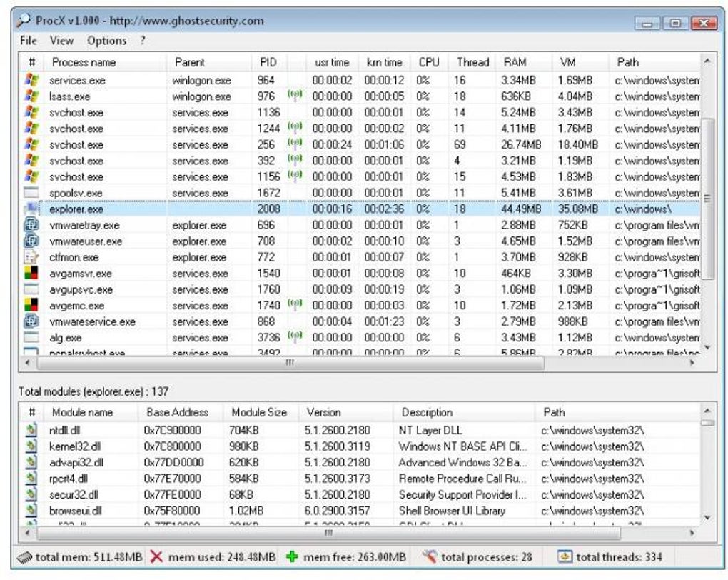Click the process list horizontal scrollbar thumb

click(x=290, y=363)
